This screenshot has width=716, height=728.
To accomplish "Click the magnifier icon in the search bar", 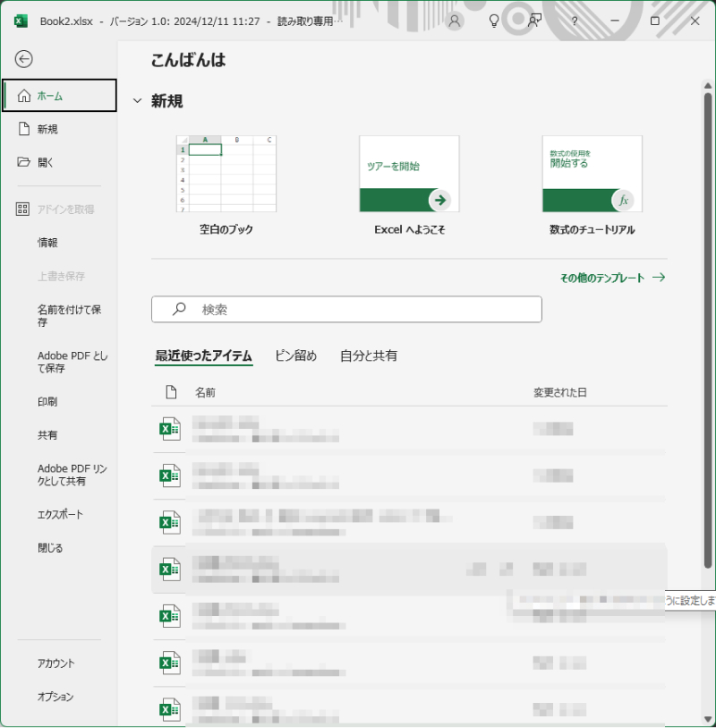I will click(x=179, y=308).
